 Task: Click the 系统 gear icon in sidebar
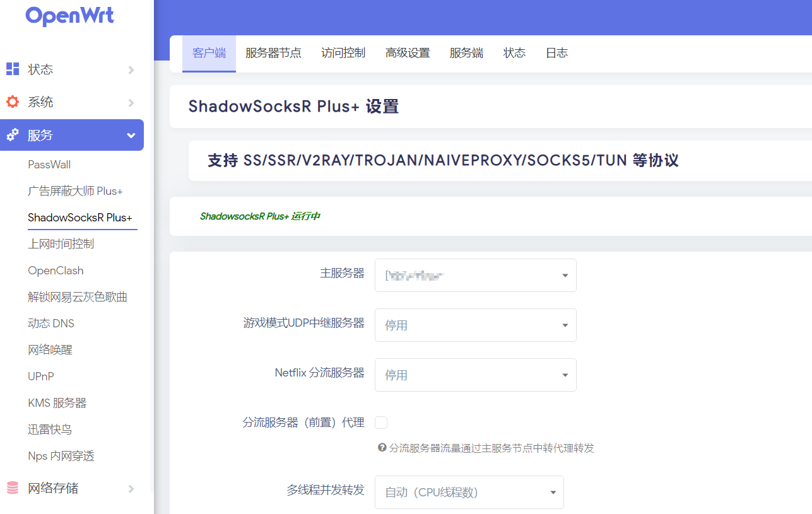coord(13,102)
